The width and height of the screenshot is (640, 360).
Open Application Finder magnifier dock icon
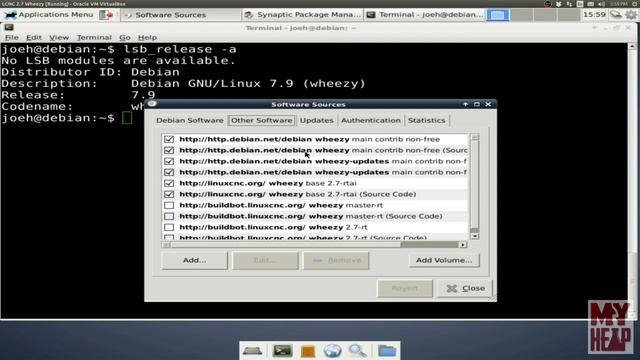pos(358,351)
